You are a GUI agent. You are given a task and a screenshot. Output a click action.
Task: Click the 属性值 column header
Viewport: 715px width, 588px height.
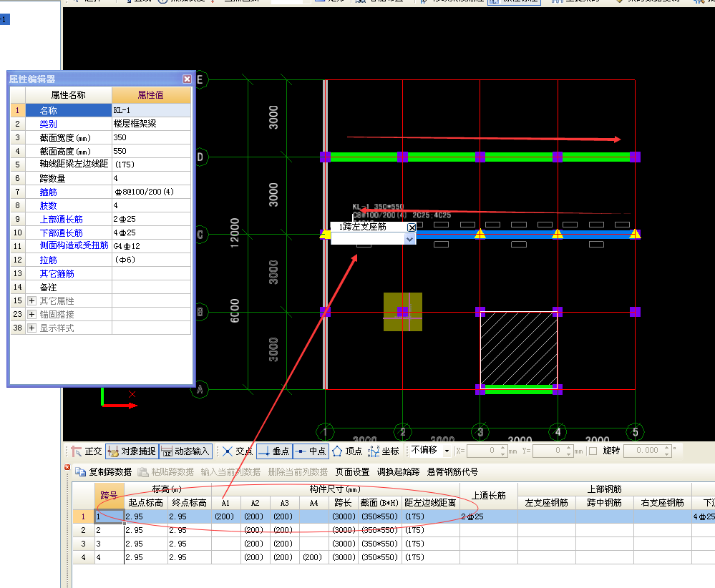pyautogui.click(x=152, y=95)
